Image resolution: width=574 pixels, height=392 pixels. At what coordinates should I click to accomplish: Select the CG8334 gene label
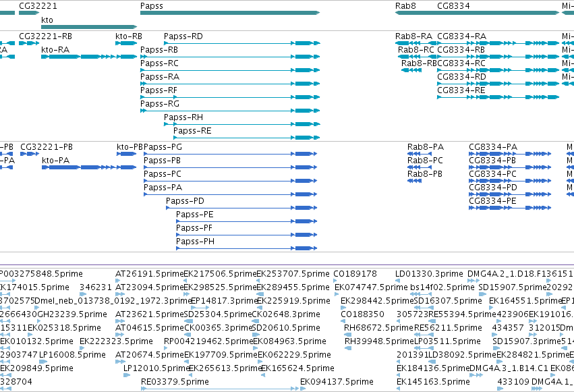pos(453,6)
